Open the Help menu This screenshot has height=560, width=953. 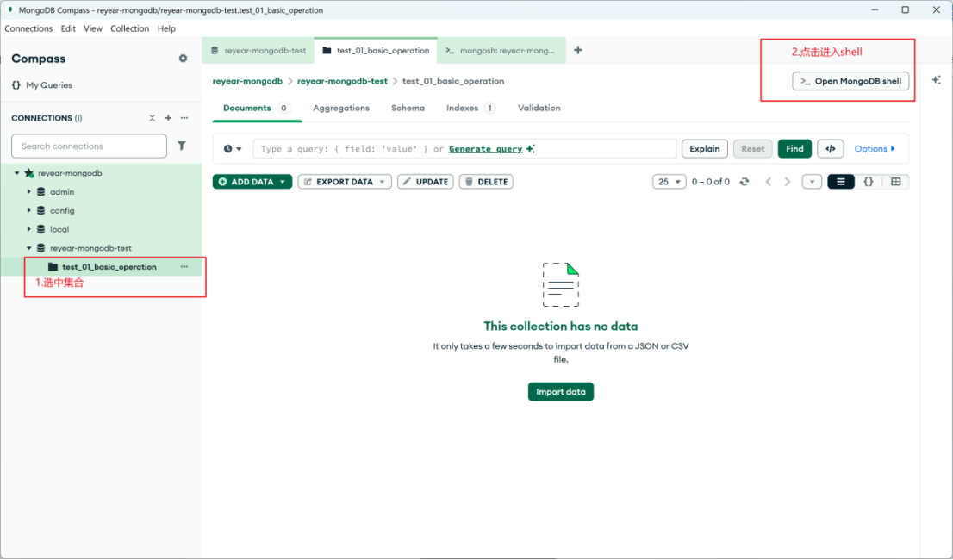coord(166,28)
